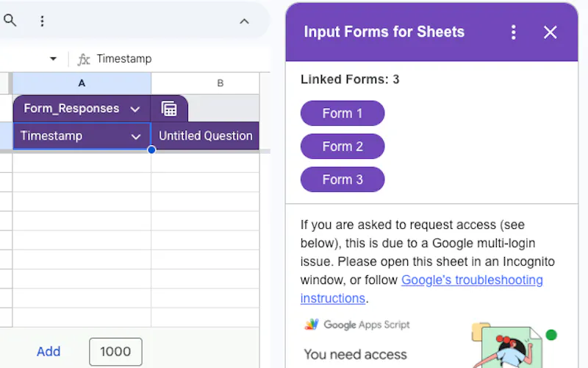The width and height of the screenshot is (588, 368).
Task: Open Form 3 button
Action: point(343,179)
